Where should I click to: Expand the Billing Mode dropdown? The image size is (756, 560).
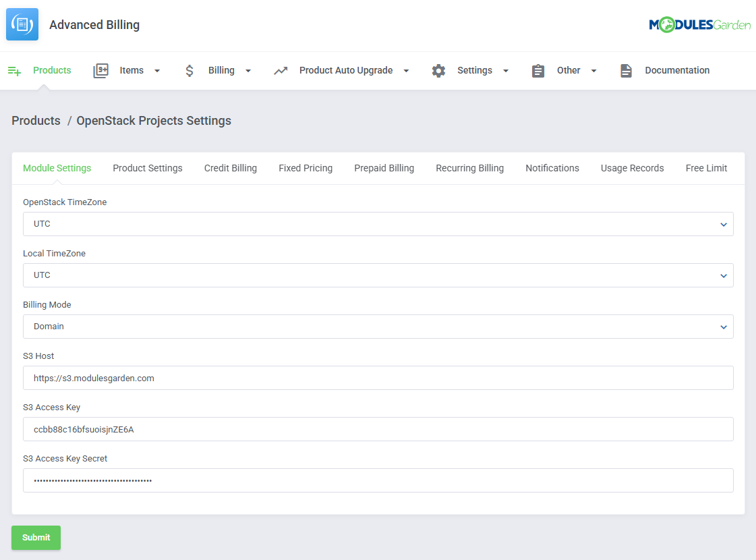pyautogui.click(x=378, y=327)
